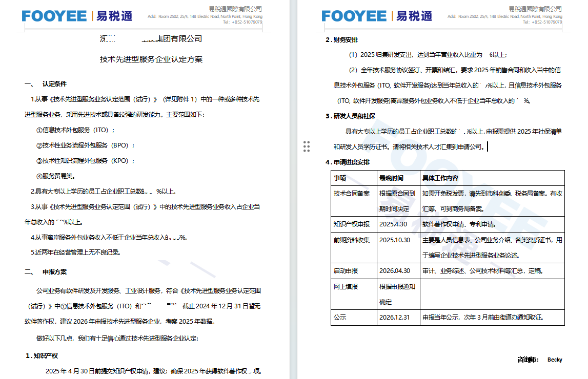
Task: Click the table header 事项
Action: (x=340, y=178)
